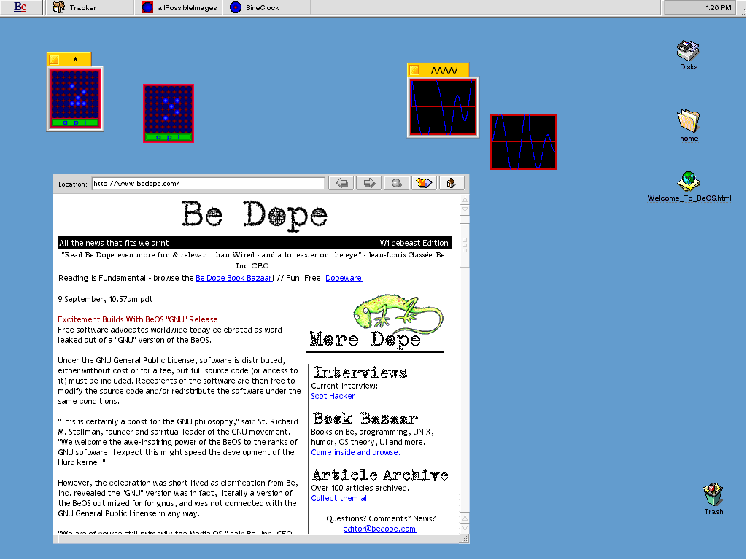Click the Trash icon on the desktop
The width and height of the screenshot is (747, 560).
tap(713, 494)
